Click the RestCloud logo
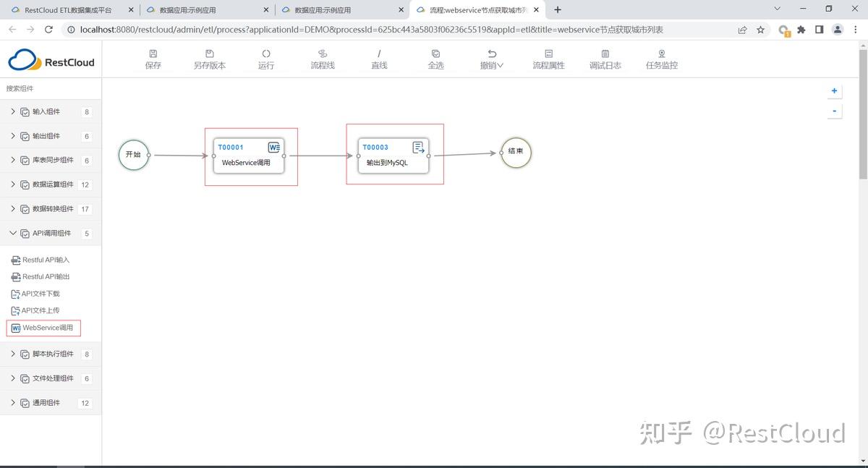The height and width of the screenshot is (468, 868). coord(51,61)
